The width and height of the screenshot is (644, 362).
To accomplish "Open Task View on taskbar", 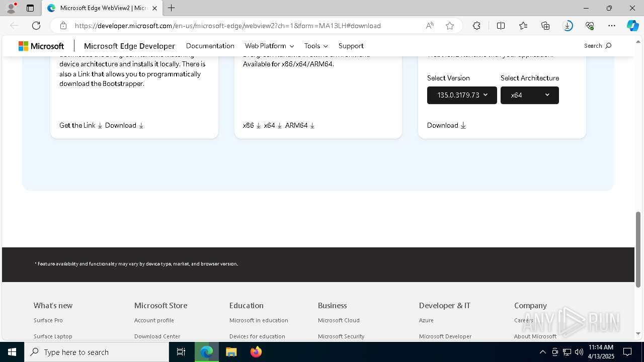I will (x=181, y=352).
